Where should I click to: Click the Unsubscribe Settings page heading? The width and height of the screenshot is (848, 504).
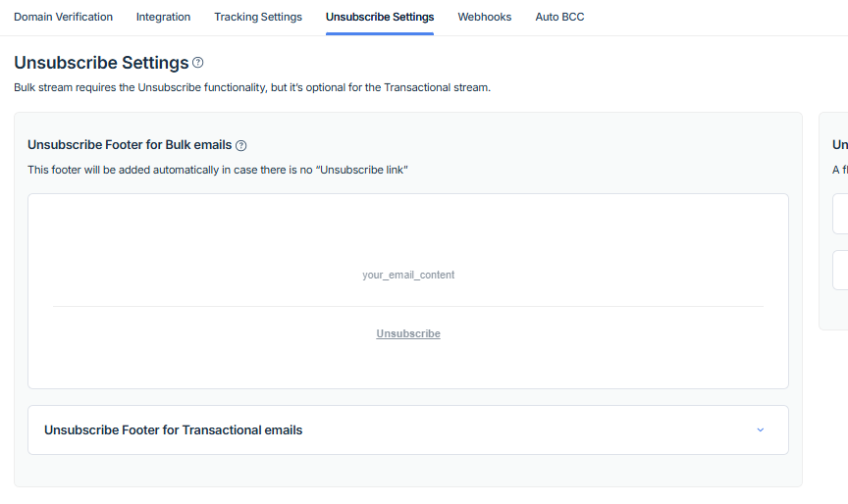point(101,63)
